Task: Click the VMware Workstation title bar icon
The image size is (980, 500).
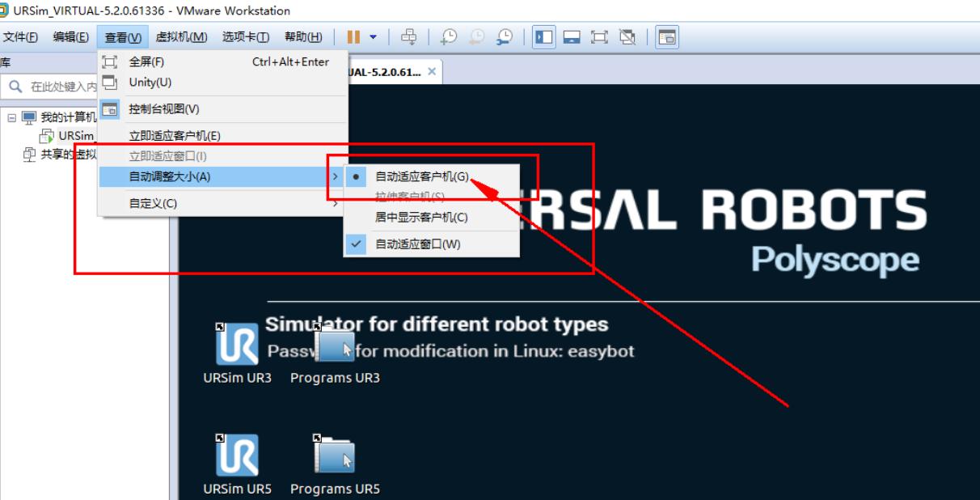Action: coord(4,10)
